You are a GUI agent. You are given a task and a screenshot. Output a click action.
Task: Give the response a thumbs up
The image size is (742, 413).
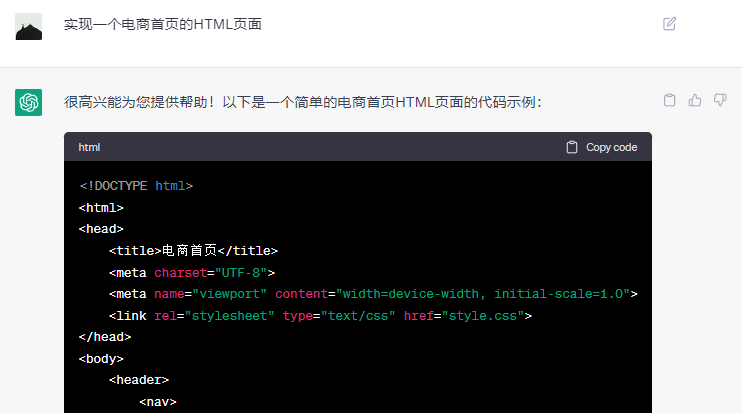coord(695,100)
